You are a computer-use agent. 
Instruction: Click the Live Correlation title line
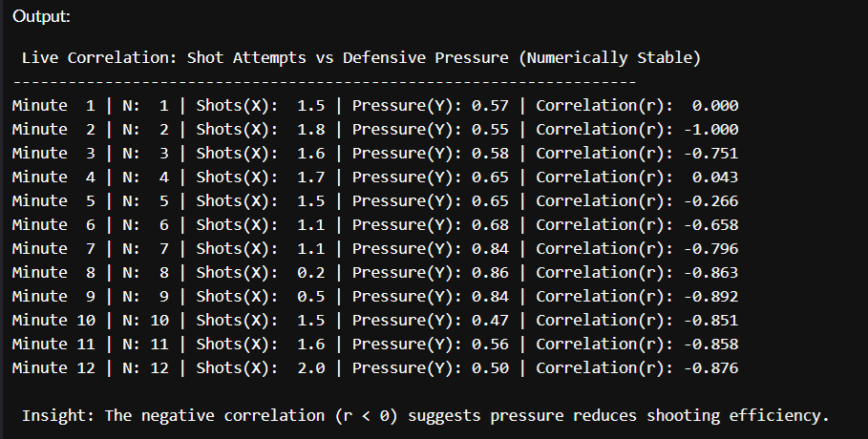[x=361, y=58]
